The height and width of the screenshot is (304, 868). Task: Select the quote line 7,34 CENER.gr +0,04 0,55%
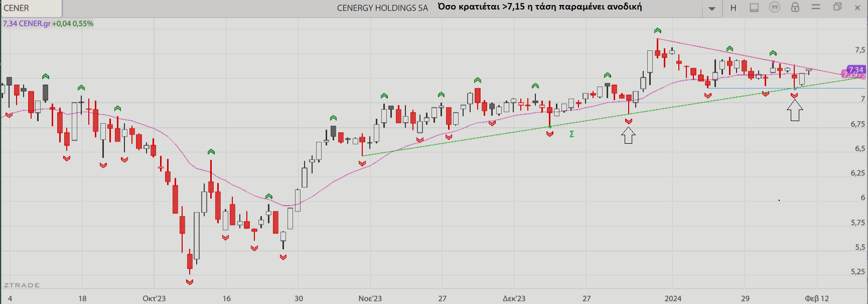[x=48, y=24]
